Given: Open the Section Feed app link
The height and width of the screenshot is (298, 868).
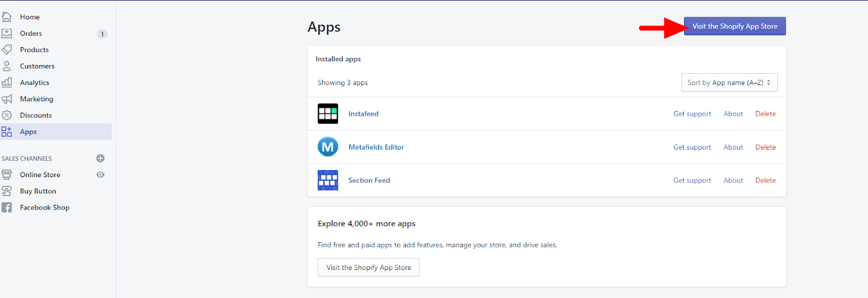Looking at the screenshot, I should pyautogui.click(x=369, y=180).
